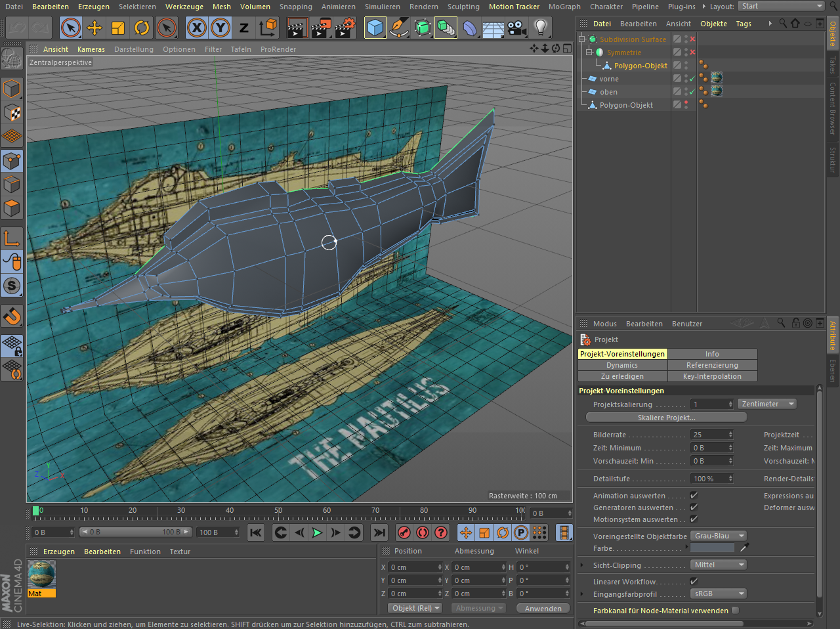Open the Layout dropdown showing Start
The height and width of the screenshot is (629, 840).
coord(781,6)
